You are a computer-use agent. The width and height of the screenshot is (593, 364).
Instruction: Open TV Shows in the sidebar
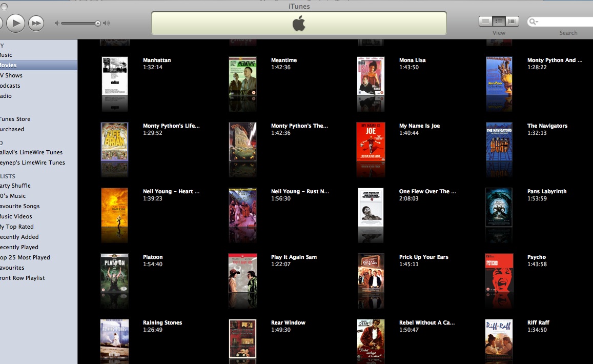(38, 75)
